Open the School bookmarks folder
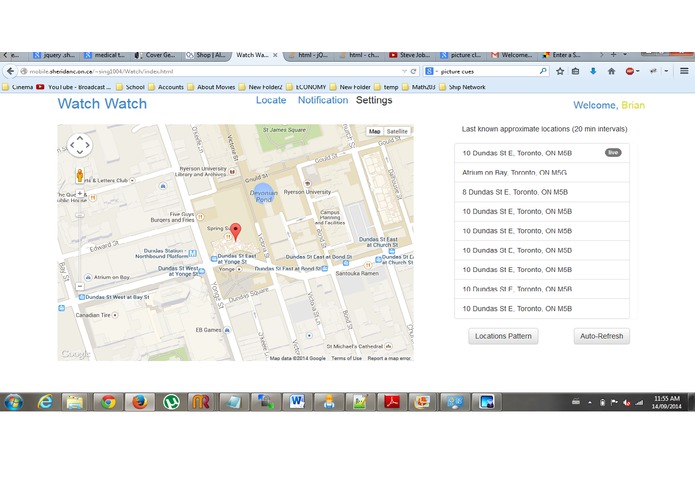The image size is (695, 494). 130,87
